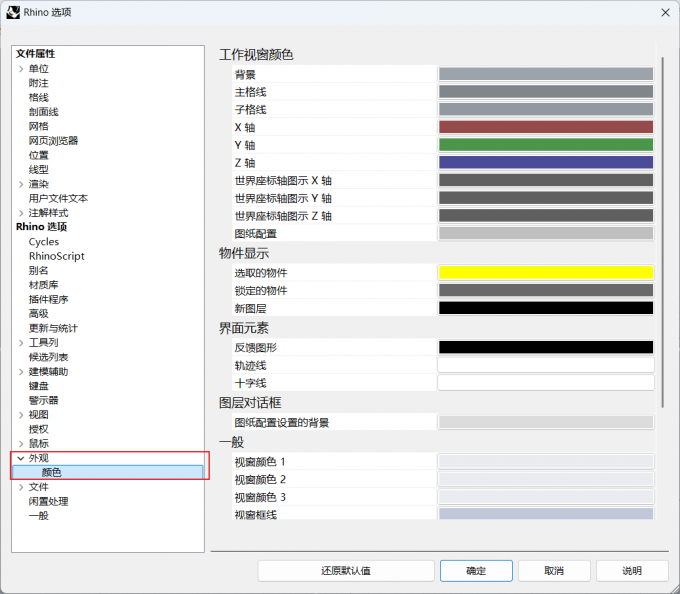Open the 候选列表 settings page
This screenshot has width=680, height=594.
tap(49, 357)
